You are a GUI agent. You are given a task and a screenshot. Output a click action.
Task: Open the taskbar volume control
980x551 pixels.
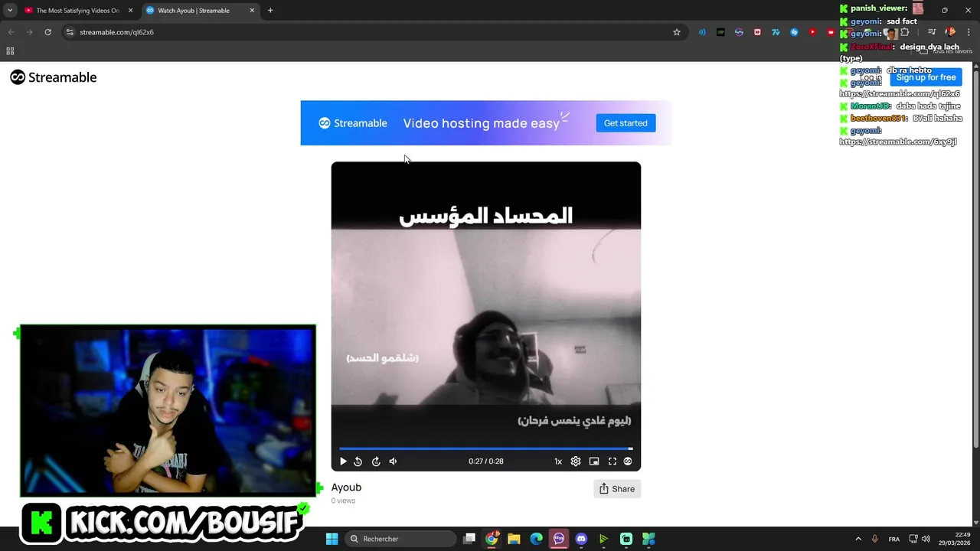(926, 539)
